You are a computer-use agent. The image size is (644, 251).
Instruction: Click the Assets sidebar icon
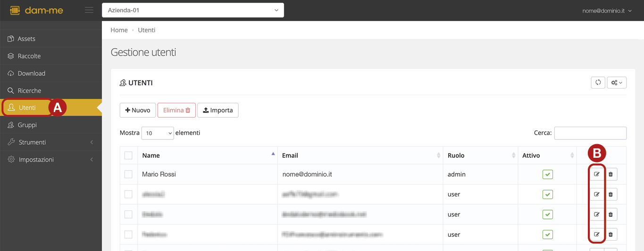tap(11, 39)
